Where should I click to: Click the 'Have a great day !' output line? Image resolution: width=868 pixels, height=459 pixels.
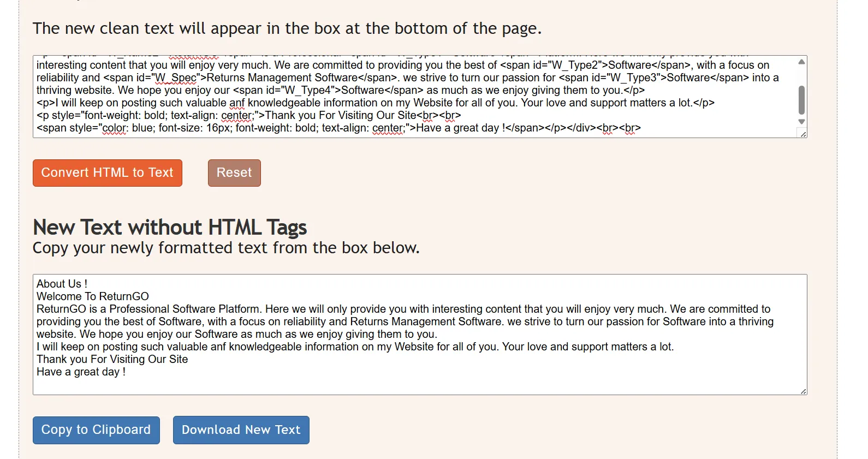[81, 372]
